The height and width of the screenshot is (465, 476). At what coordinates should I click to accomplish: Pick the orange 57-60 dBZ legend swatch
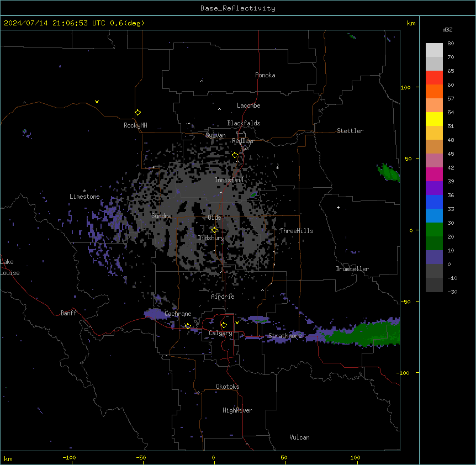pos(434,91)
